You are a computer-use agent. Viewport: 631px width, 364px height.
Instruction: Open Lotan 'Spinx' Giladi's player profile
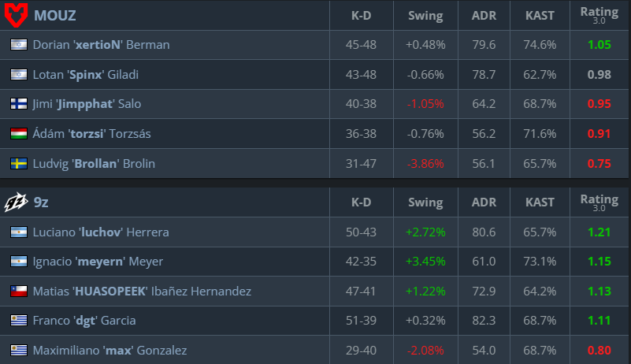tap(87, 75)
